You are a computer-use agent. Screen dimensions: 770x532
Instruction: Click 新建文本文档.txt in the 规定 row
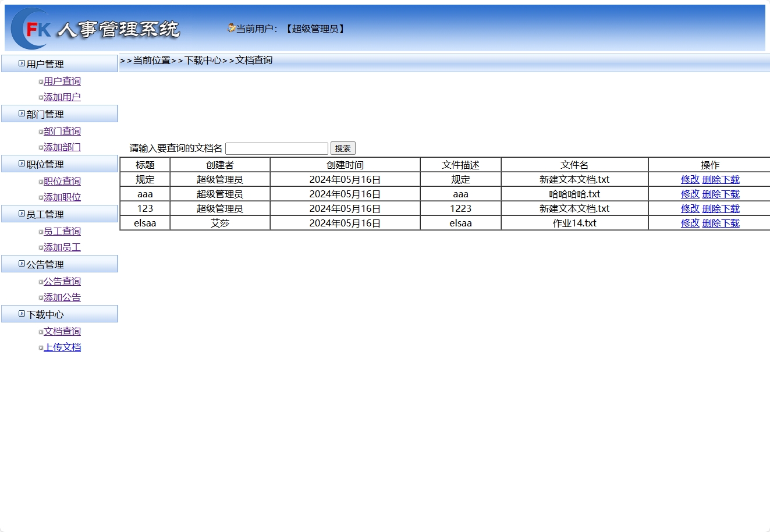(574, 180)
